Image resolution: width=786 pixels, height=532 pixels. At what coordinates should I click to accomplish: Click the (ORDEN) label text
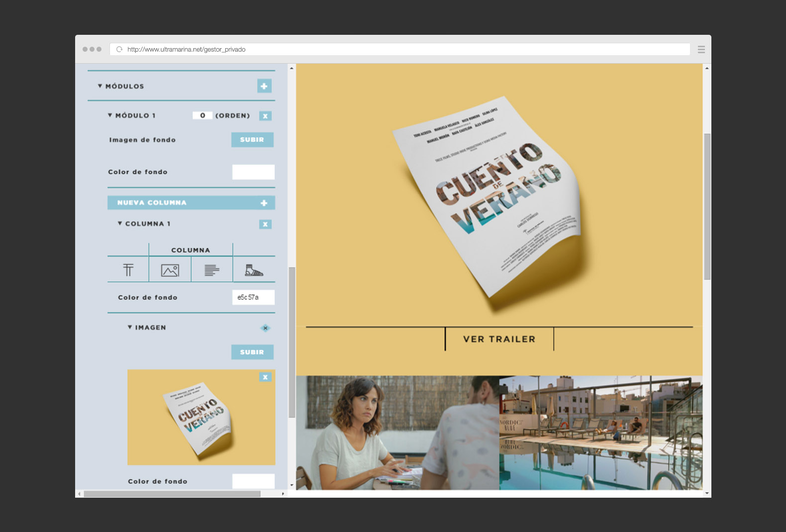[x=232, y=115]
